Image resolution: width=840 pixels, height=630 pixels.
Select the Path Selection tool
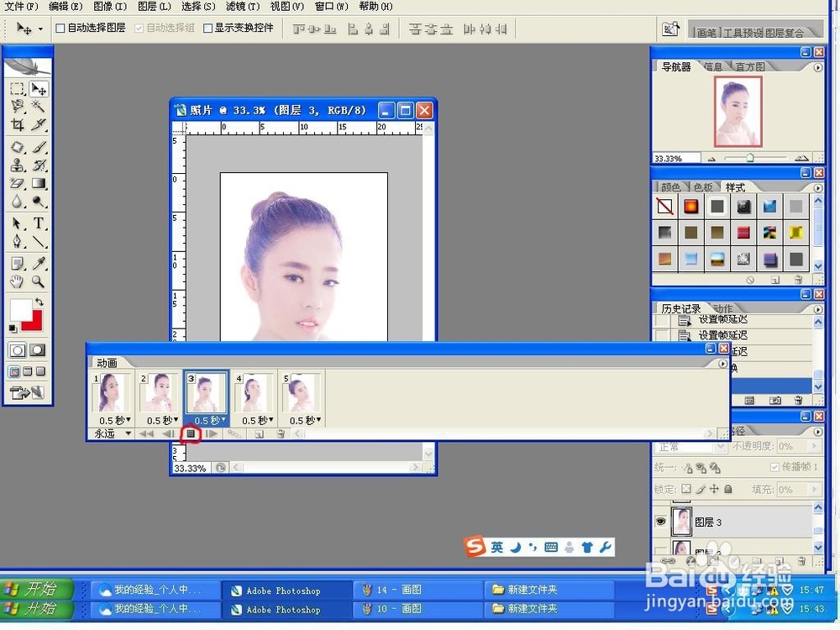click(17, 223)
